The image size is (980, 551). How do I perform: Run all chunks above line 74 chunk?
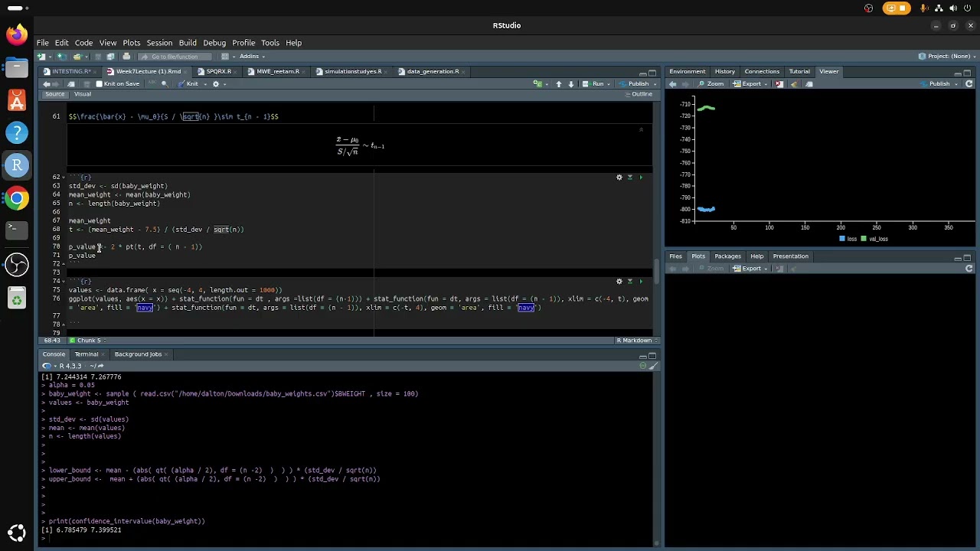(630, 282)
